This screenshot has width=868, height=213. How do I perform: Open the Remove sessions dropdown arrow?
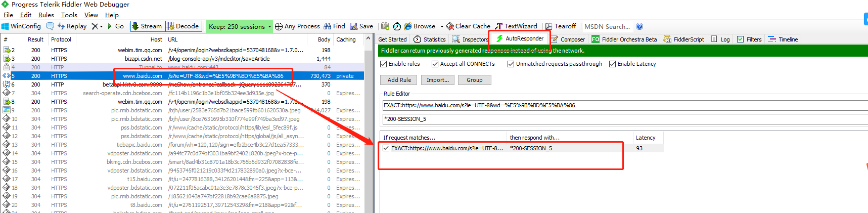pyautogui.click(x=101, y=26)
